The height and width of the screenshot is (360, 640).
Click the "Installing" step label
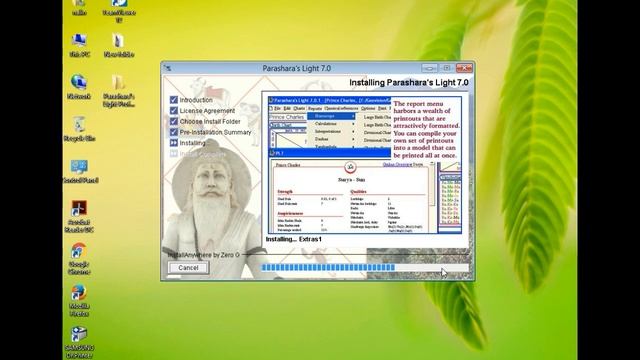coord(192,143)
